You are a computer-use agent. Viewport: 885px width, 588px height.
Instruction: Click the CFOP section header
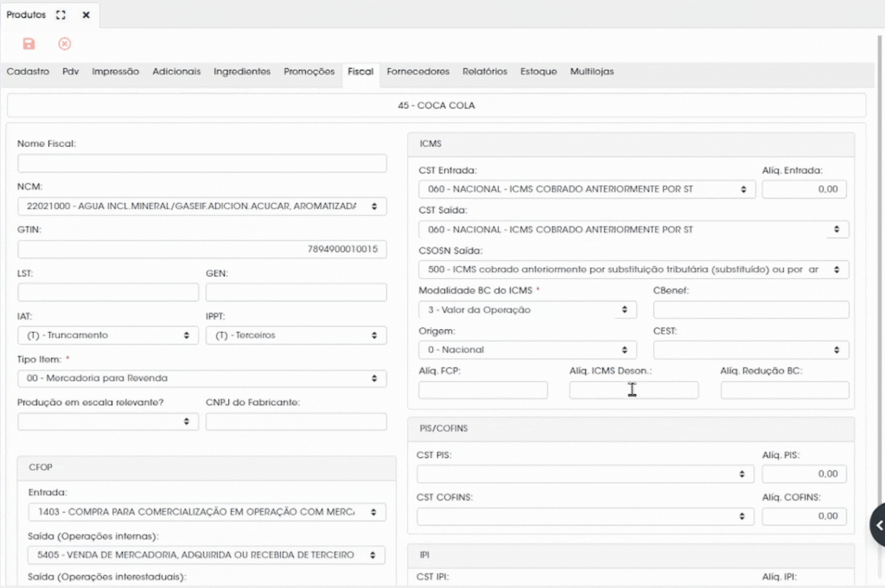point(207,468)
